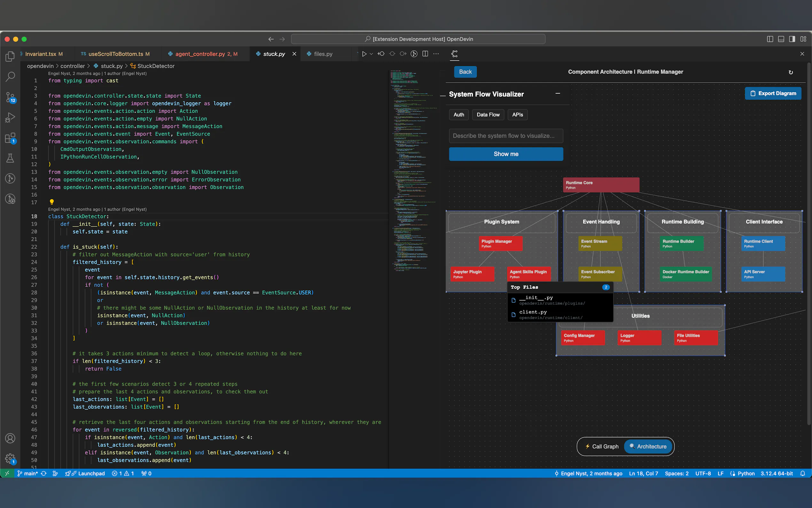Open the Search sidebar icon
Viewport: 812px width, 508px height.
click(10, 76)
